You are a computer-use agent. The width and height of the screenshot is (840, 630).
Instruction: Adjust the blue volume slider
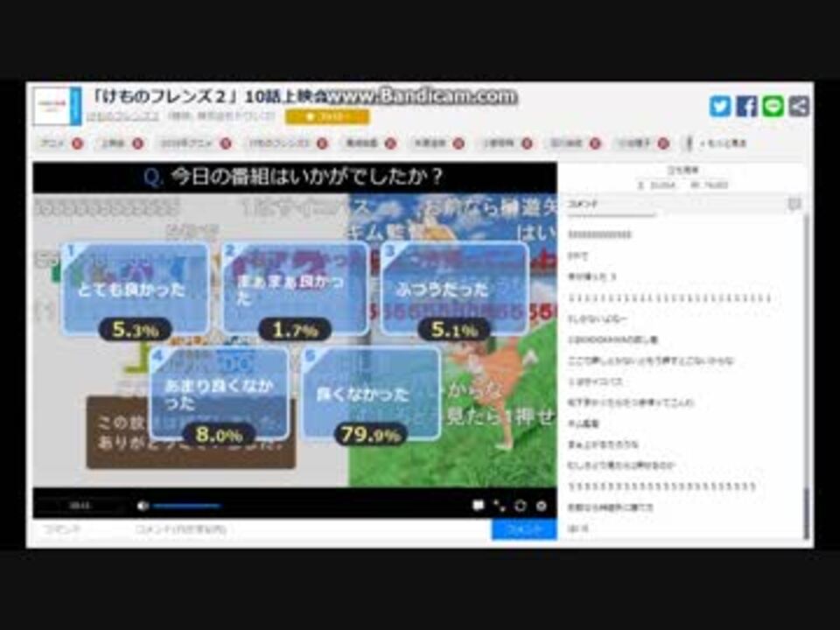[x=187, y=506]
